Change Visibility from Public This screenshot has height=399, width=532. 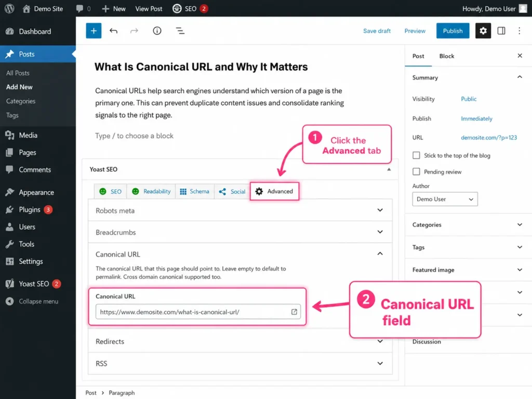tap(469, 99)
